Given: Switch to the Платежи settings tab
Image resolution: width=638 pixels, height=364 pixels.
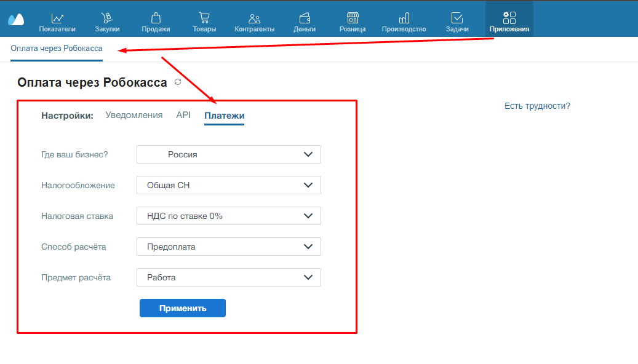Looking at the screenshot, I should (224, 116).
